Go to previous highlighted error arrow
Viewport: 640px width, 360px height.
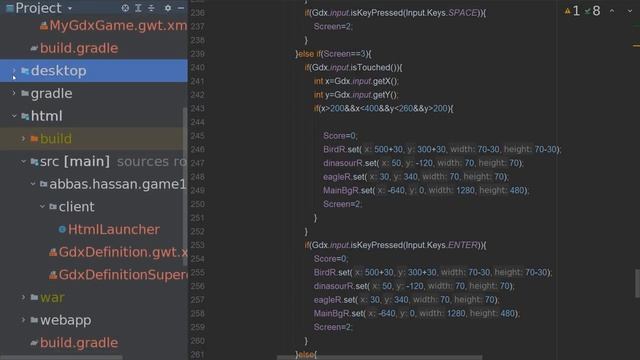pyautogui.click(x=612, y=11)
